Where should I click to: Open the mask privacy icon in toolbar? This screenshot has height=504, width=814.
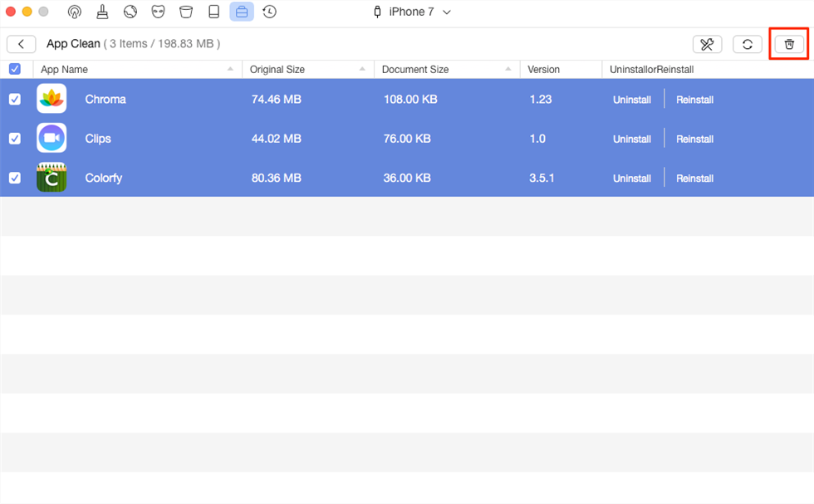click(x=158, y=12)
